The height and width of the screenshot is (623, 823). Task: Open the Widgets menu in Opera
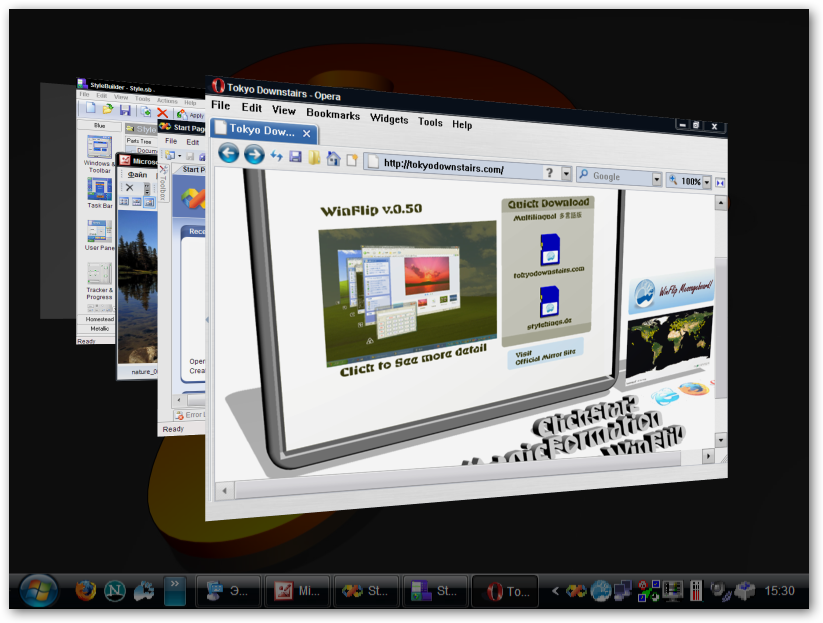pos(389,119)
